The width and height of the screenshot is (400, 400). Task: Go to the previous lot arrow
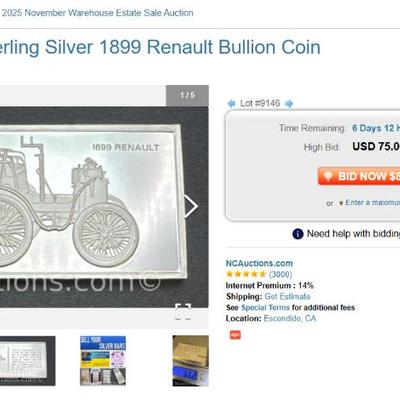click(x=231, y=103)
